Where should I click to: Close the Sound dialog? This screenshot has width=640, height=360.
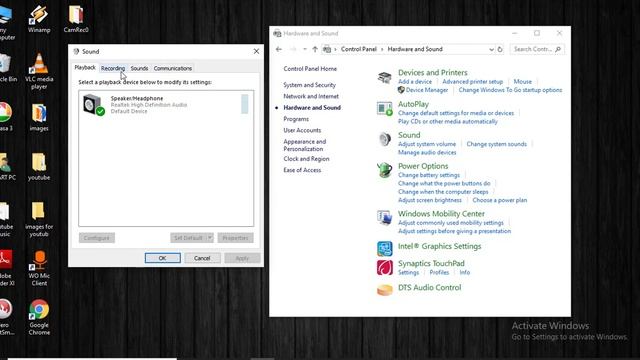tap(256, 51)
